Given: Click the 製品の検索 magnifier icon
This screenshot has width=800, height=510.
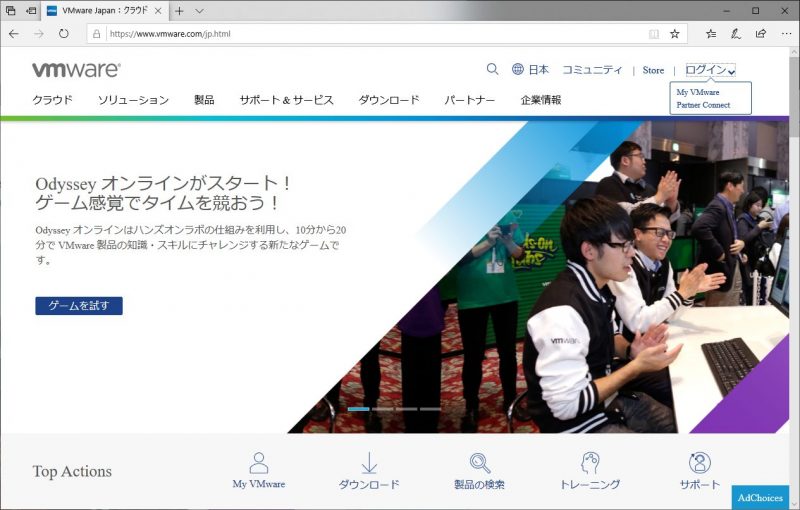Looking at the screenshot, I should [x=480, y=463].
